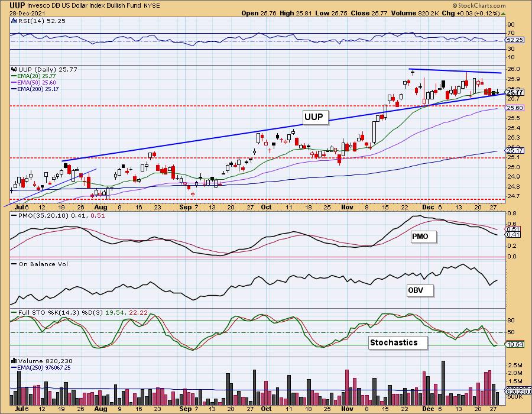Click the 0.51 PMO signal tag on the right axis
The height and width of the screenshot is (414, 532).
pos(513,229)
